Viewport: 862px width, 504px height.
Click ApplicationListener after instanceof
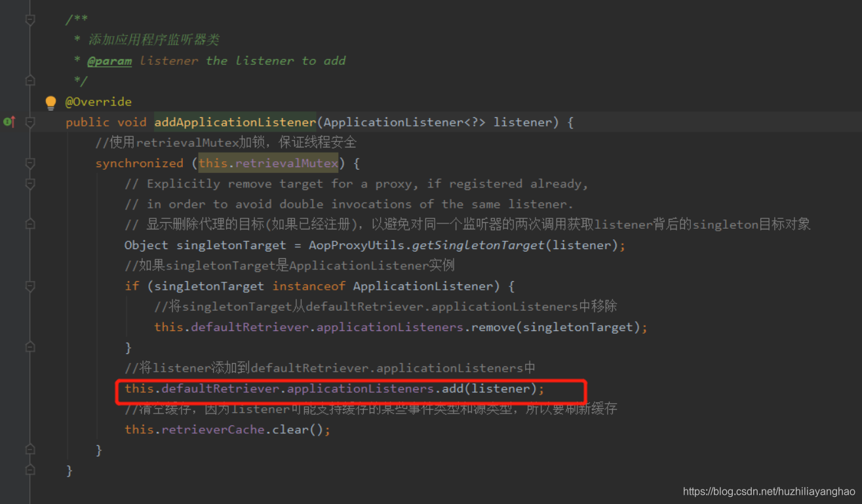[423, 286]
